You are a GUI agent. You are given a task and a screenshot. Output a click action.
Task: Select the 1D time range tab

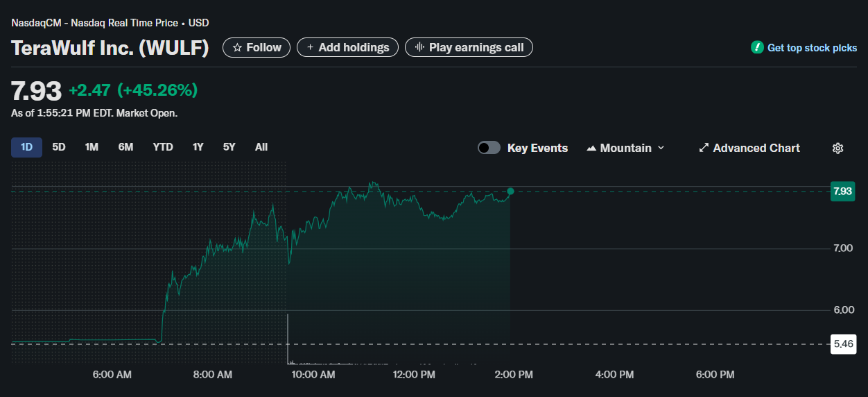click(x=26, y=147)
